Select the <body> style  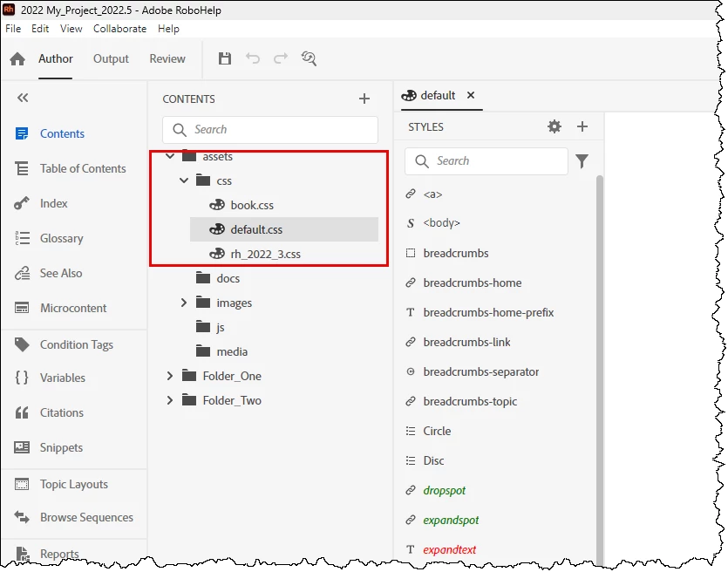(x=432, y=223)
